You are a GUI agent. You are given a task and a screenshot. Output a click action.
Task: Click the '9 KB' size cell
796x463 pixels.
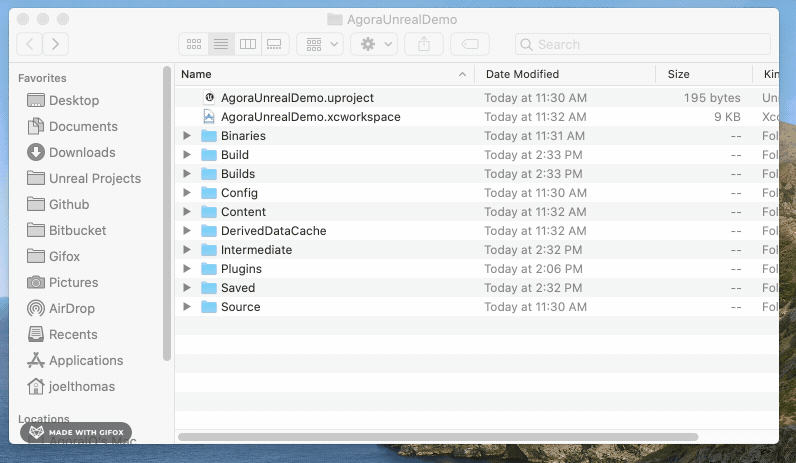727,117
